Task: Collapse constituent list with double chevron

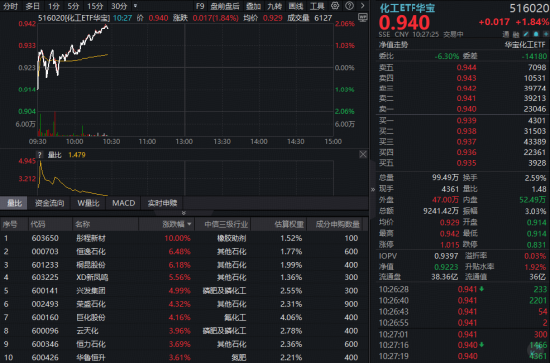Action: pos(183,213)
